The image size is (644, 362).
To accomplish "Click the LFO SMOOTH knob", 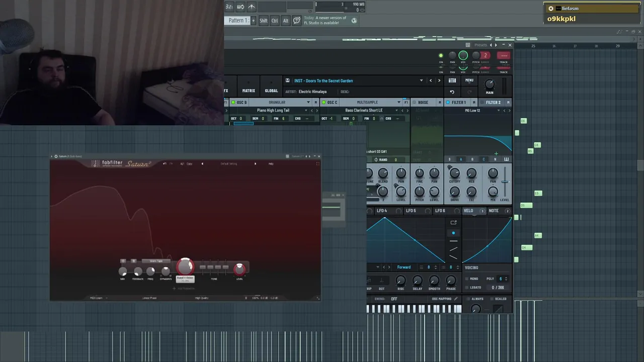I will [x=434, y=281].
